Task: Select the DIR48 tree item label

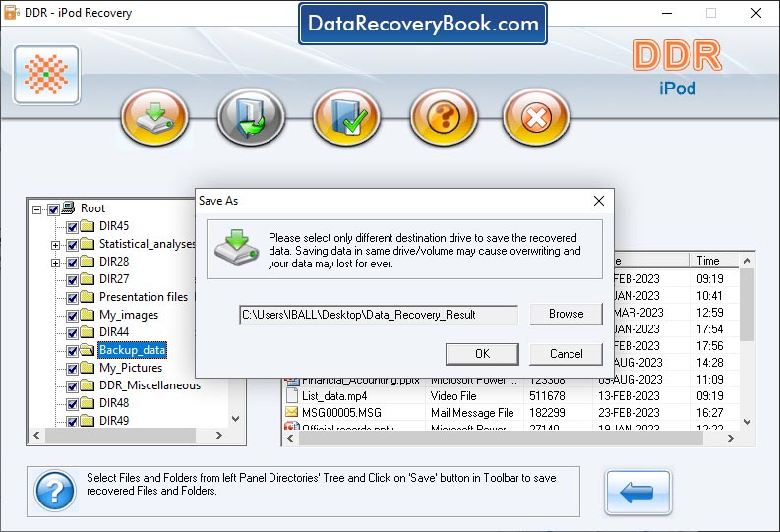Action: pos(114,403)
